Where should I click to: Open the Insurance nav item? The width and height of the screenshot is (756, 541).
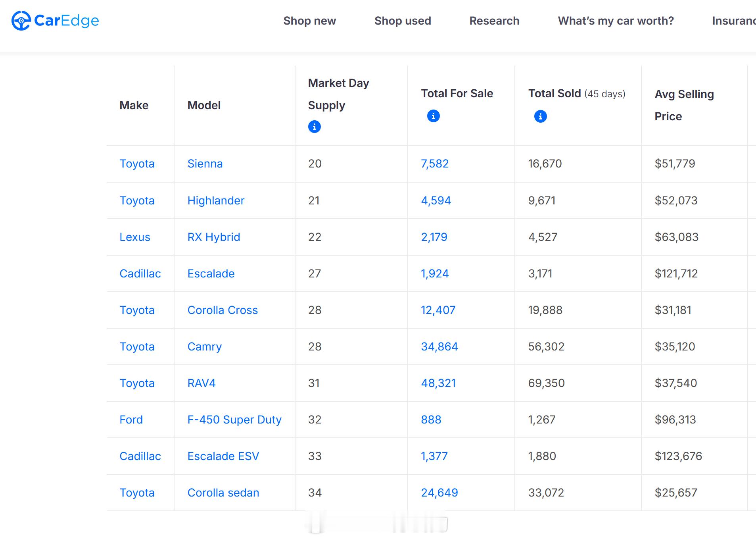click(x=734, y=21)
